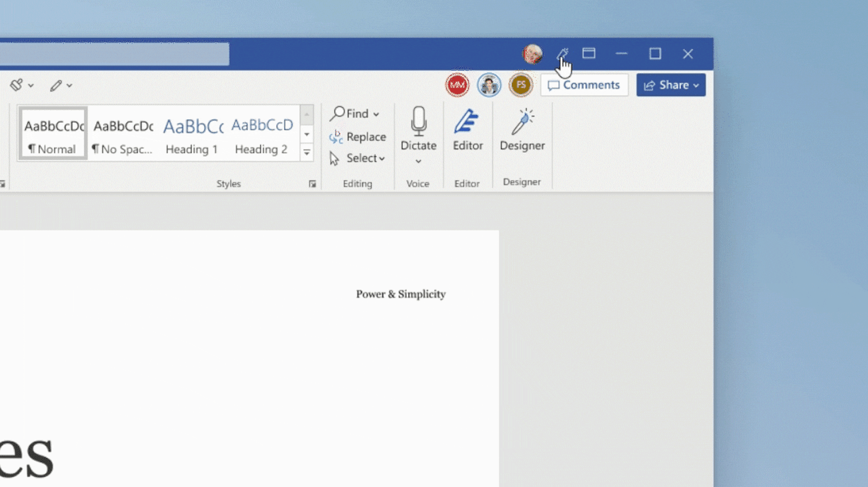Click the Replace icon
The height and width of the screenshot is (487, 868).
(336, 137)
